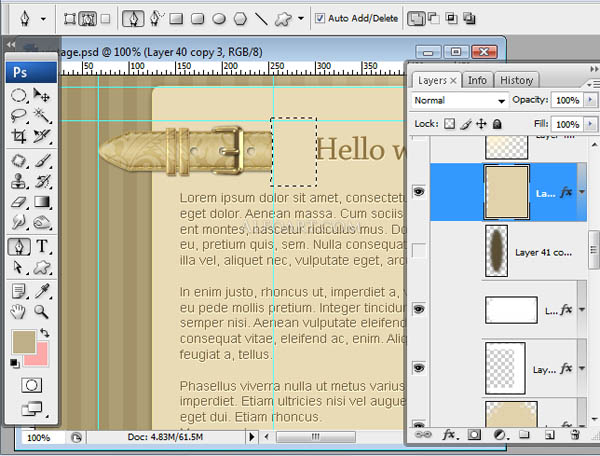Choose Exclude overlapping path areas option
The height and width of the screenshot is (456, 600).
pyautogui.click(x=470, y=18)
